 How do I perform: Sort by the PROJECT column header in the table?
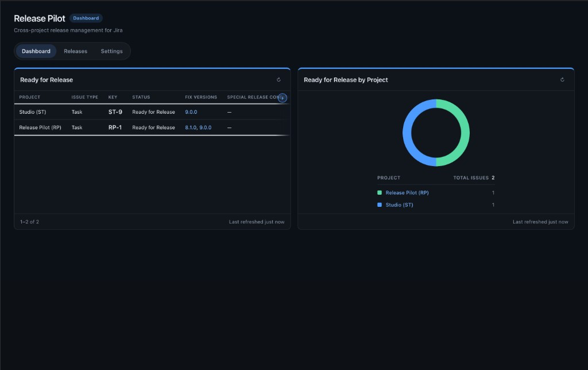[x=30, y=97]
